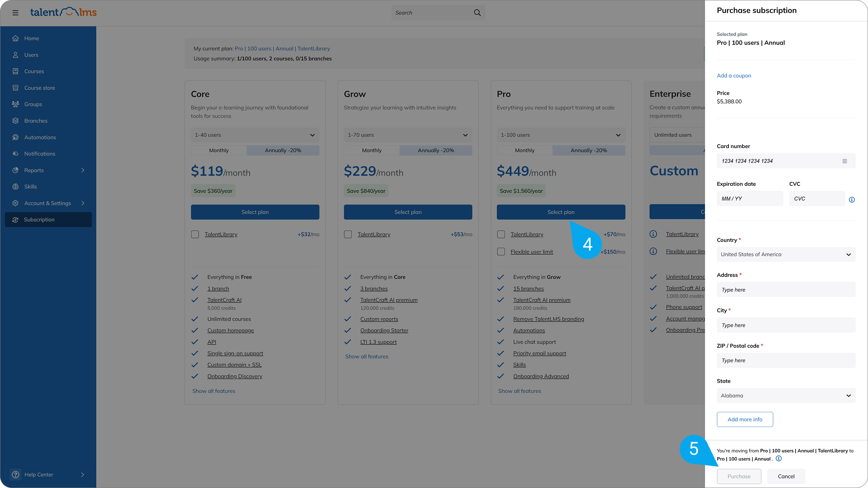Click the Expiration date MM / YY field

pyautogui.click(x=750, y=199)
